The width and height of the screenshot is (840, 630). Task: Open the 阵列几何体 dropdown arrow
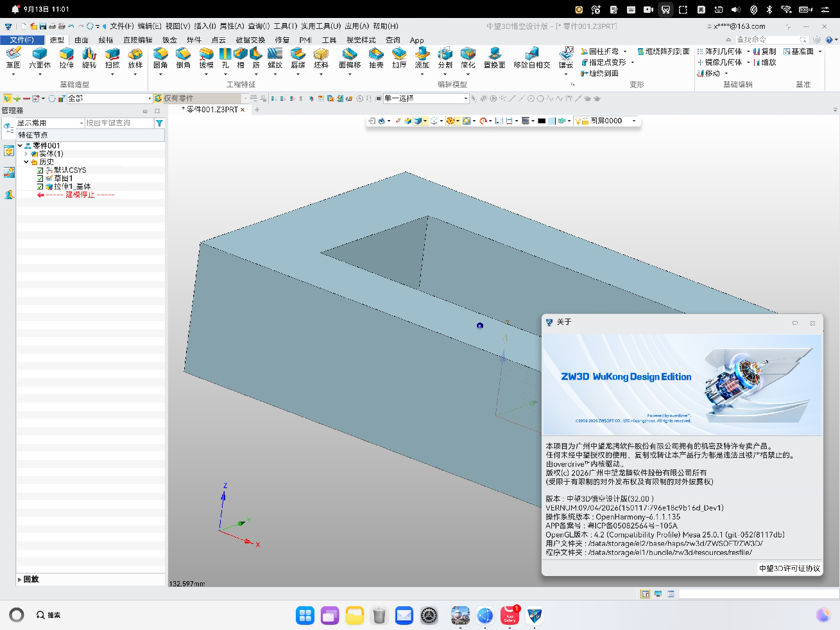(748, 51)
